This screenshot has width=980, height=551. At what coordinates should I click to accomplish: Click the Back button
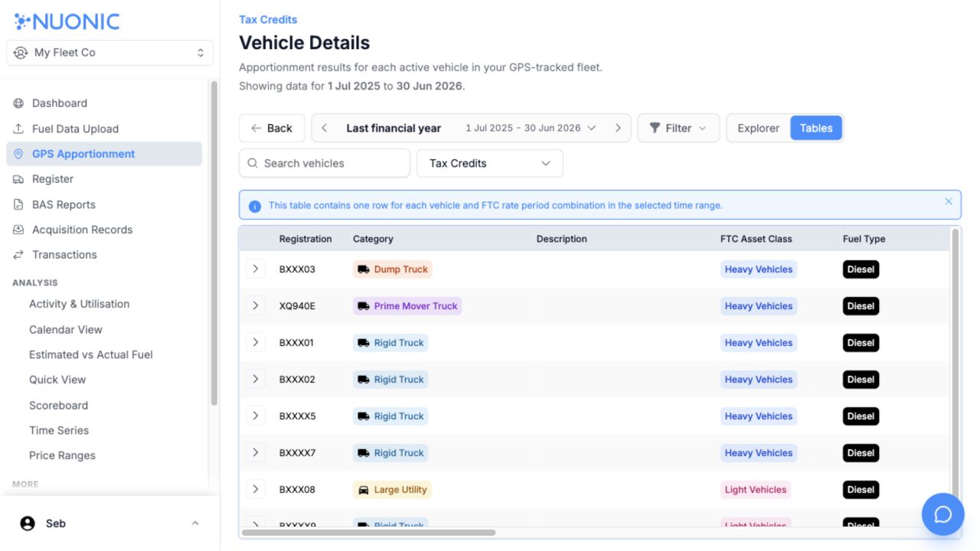pyautogui.click(x=272, y=129)
